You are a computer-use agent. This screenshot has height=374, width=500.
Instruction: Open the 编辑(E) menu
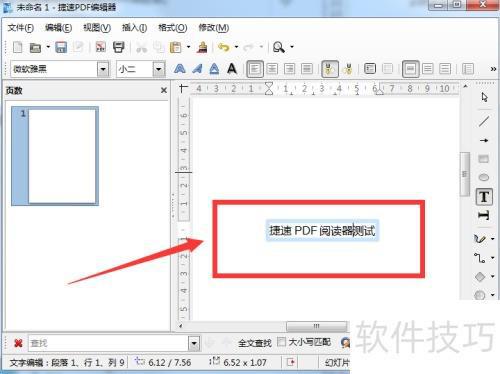pyautogui.click(x=58, y=28)
